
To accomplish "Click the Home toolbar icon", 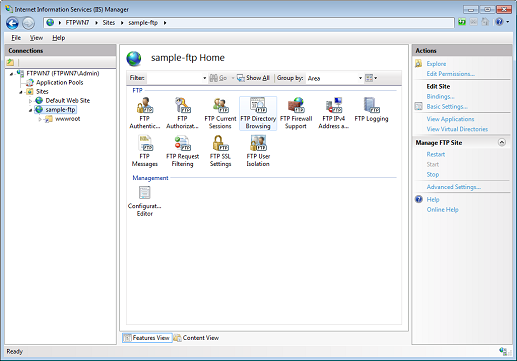I will pos(485,22).
